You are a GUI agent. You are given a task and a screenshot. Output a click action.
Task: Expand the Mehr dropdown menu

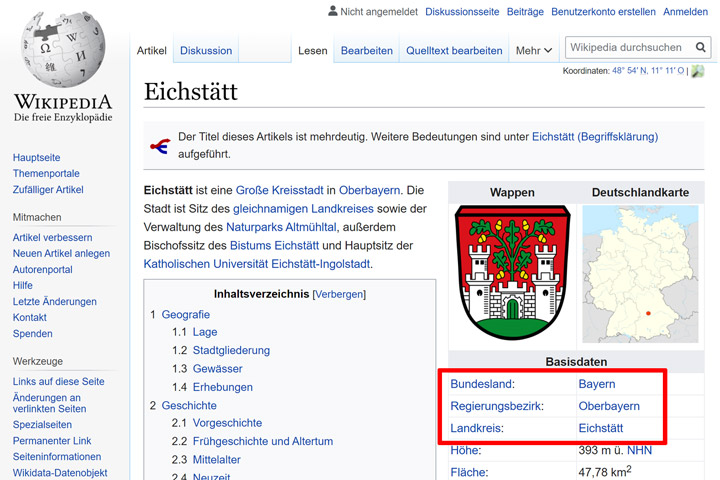pyautogui.click(x=533, y=51)
